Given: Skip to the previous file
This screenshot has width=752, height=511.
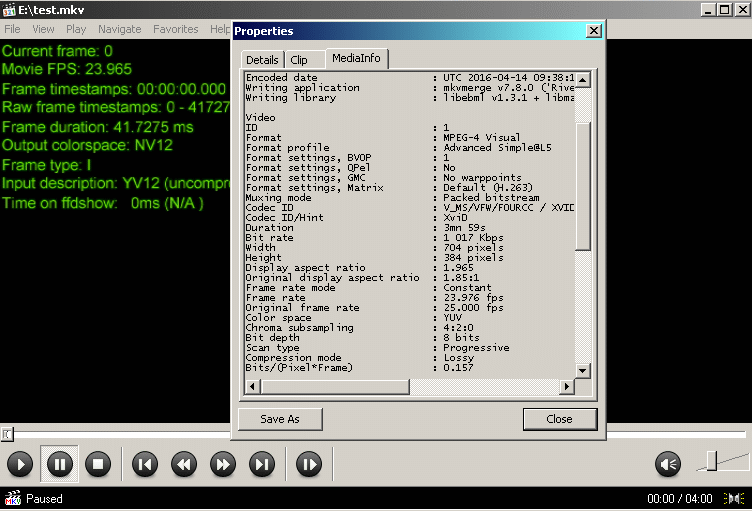Looking at the screenshot, I should point(145,464).
